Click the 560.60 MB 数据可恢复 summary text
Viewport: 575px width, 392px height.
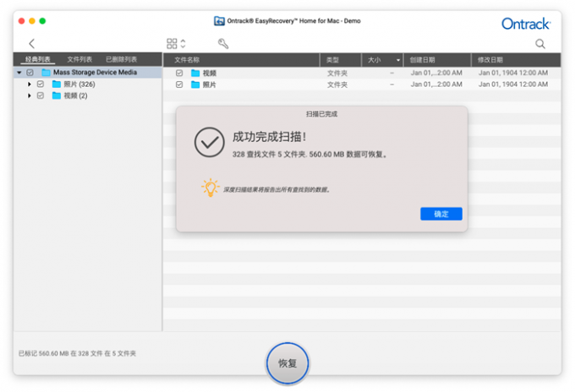coord(348,155)
